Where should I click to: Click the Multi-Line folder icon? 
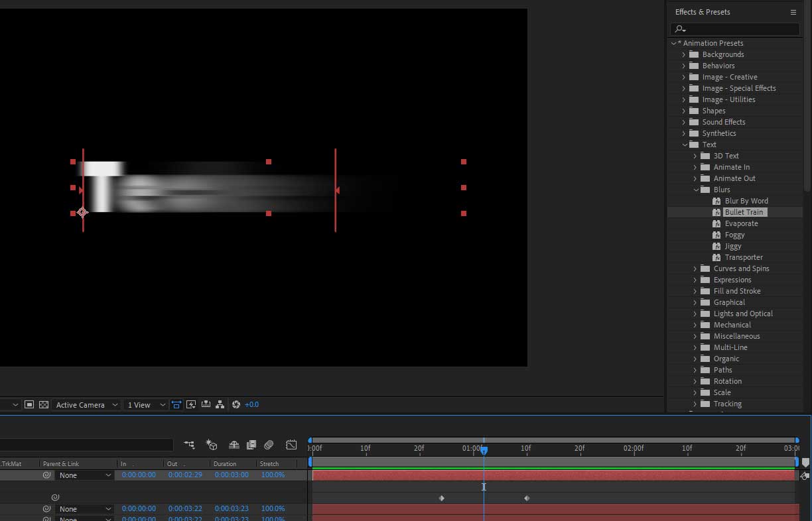coord(705,347)
